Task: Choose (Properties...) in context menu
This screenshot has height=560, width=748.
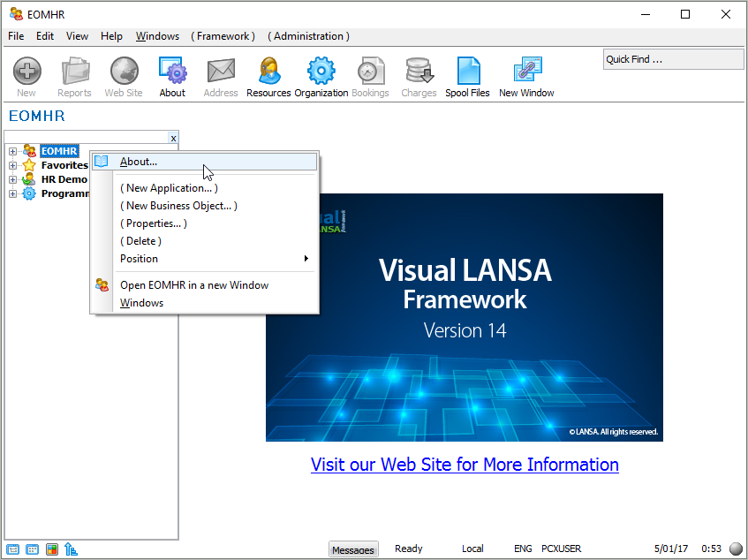Action: point(205,223)
